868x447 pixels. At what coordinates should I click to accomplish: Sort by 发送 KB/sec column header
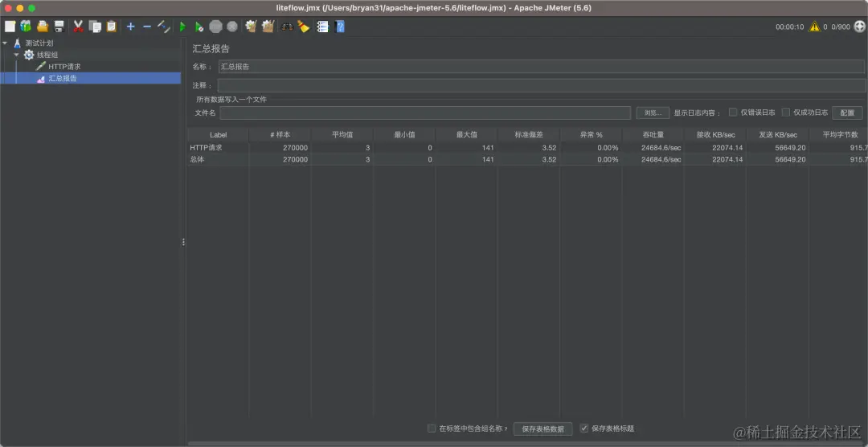coord(778,134)
